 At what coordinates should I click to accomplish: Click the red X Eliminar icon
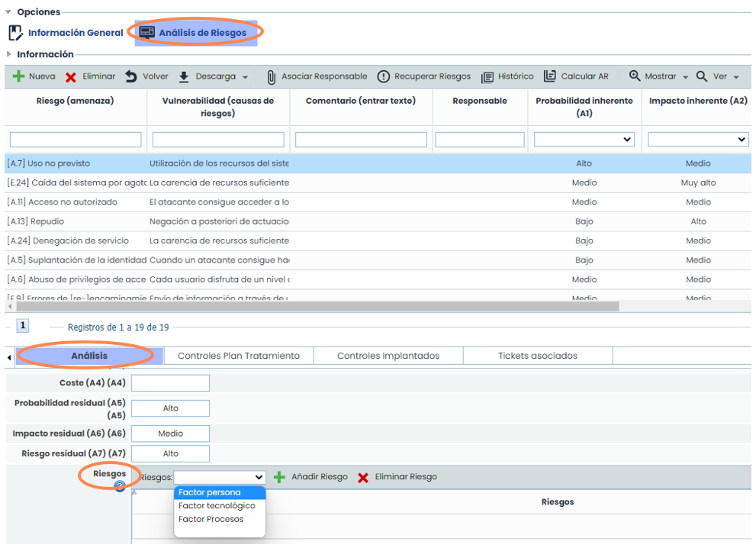click(x=71, y=77)
